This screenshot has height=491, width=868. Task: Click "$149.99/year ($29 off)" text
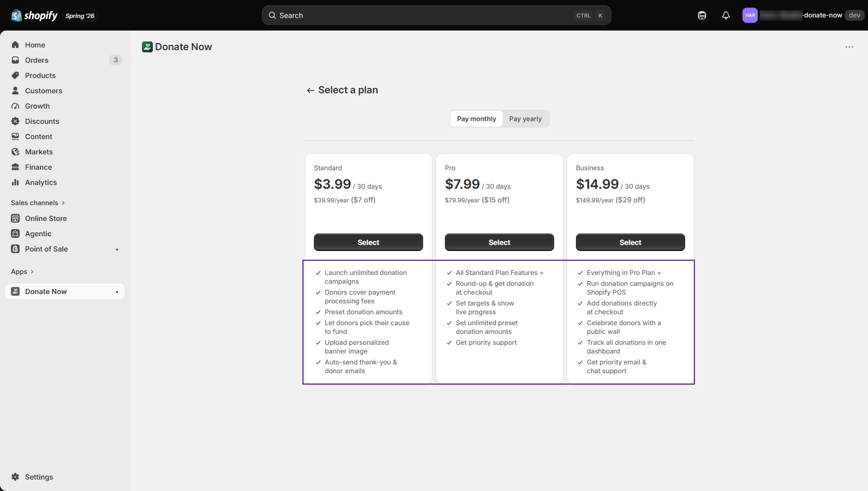coord(610,200)
